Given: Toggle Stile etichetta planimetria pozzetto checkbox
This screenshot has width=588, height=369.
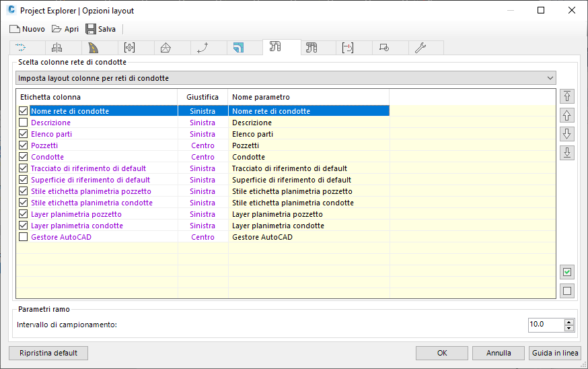Looking at the screenshot, I should click(24, 191).
